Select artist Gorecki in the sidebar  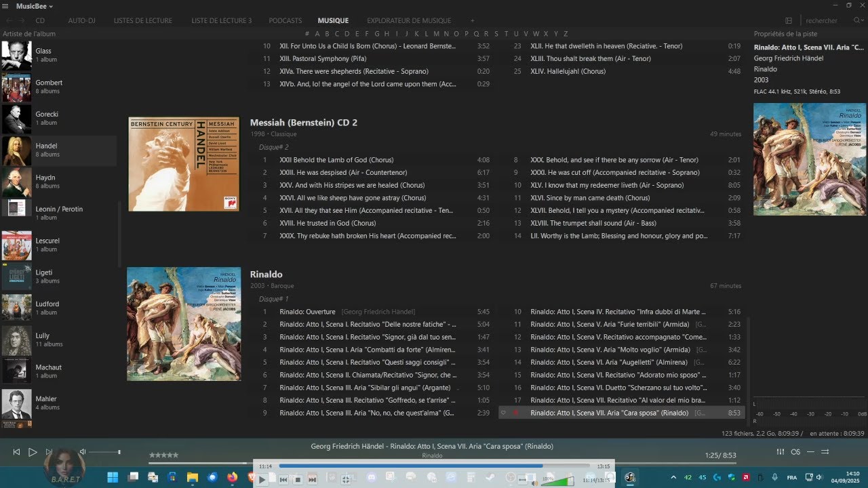click(x=58, y=119)
